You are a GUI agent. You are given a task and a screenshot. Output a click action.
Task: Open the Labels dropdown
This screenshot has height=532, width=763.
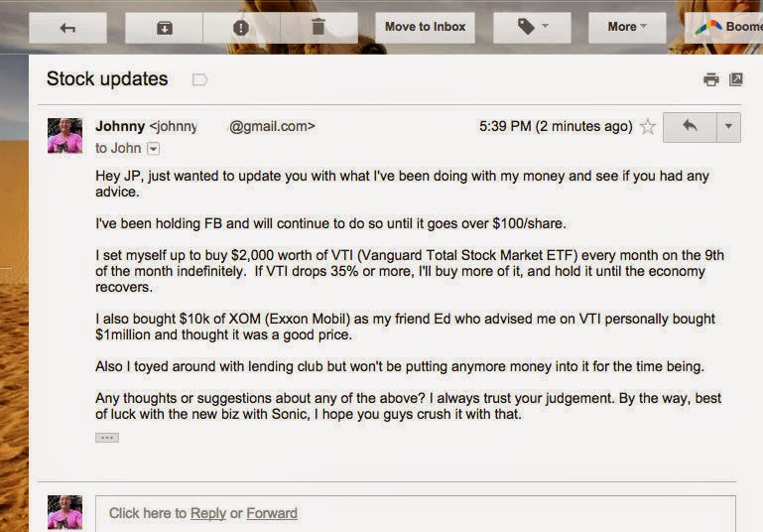coord(532,27)
